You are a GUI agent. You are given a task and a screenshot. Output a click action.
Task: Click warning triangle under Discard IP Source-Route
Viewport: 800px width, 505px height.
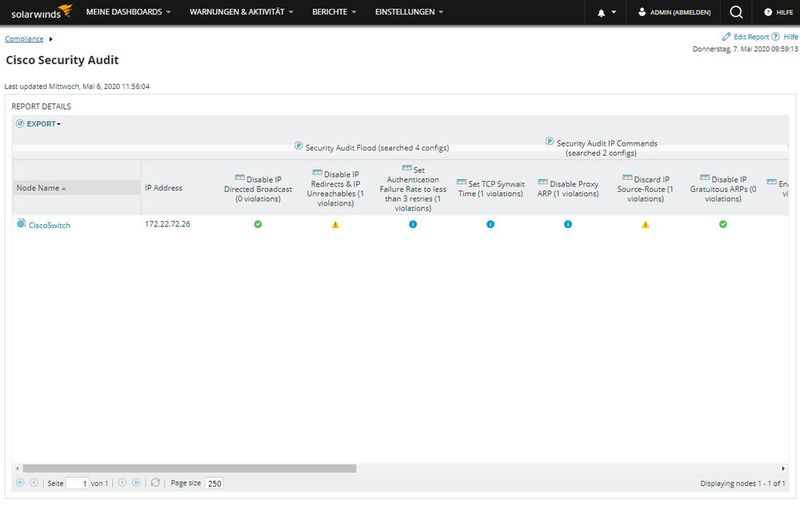coord(645,224)
